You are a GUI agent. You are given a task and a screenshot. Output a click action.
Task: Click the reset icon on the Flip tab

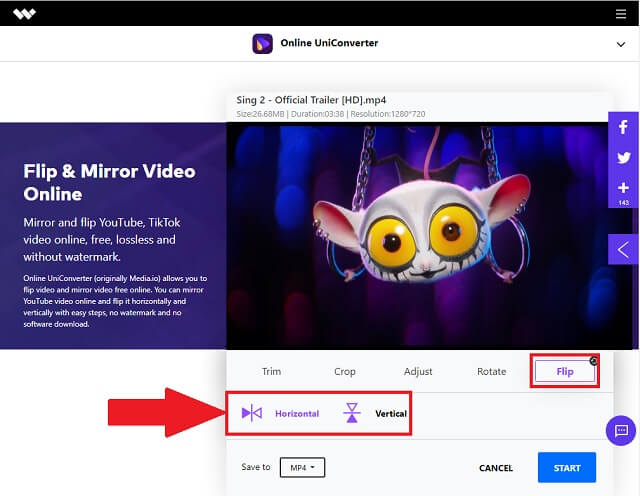593,361
